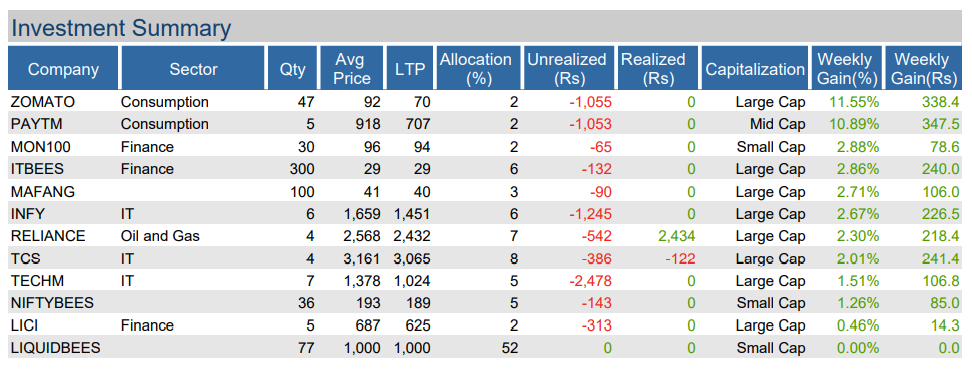Image resolution: width=972 pixels, height=373 pixels.
Task: Click the TECHM company cell
Action: point(36,281)
